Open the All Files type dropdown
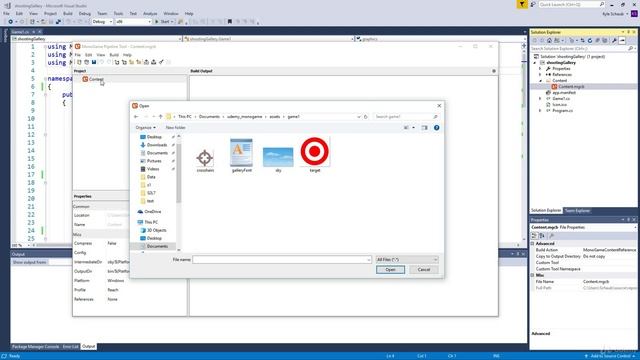 click(x=407, y=260)
